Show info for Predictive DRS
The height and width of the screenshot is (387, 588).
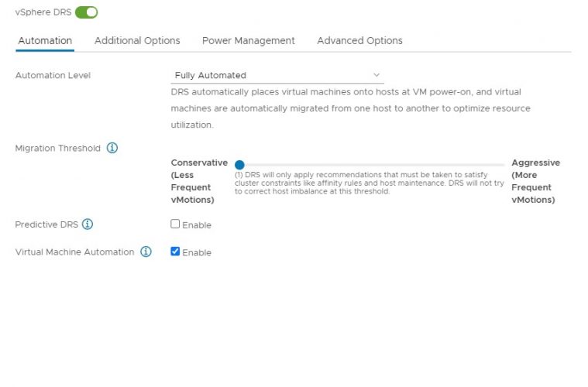click(88, 224)
